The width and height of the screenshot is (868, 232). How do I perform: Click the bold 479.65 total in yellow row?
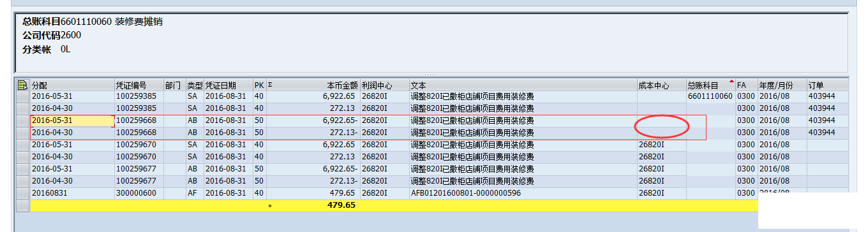point(342,205)
